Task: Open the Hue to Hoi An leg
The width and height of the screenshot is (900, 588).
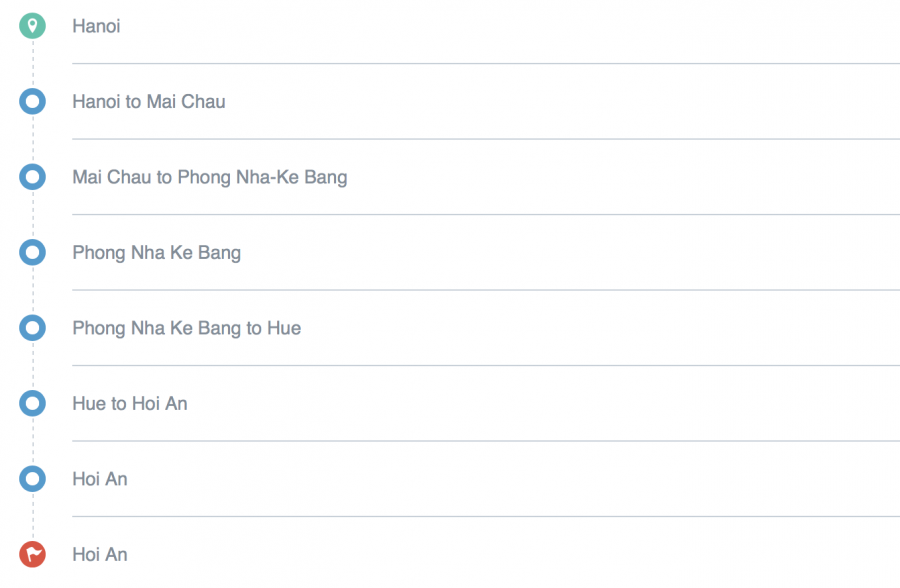Action: click(130, 404)
